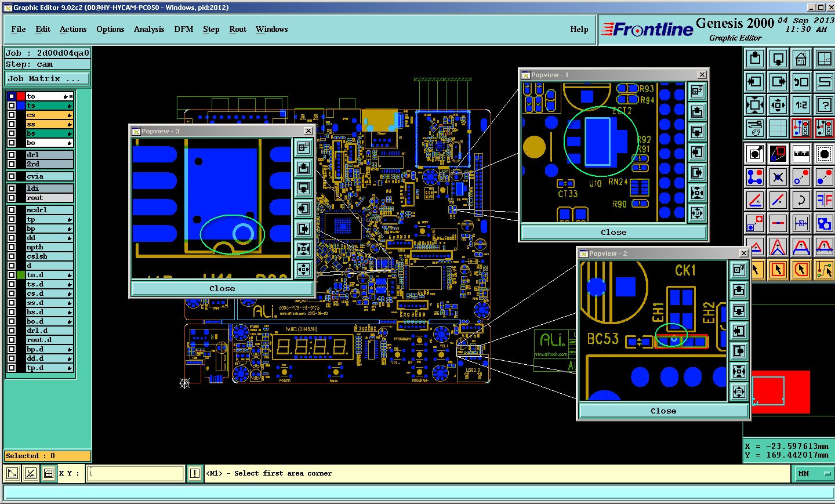Click the pan down icon in main toolbar
The image size is (835, 504).
coord(778,59)
